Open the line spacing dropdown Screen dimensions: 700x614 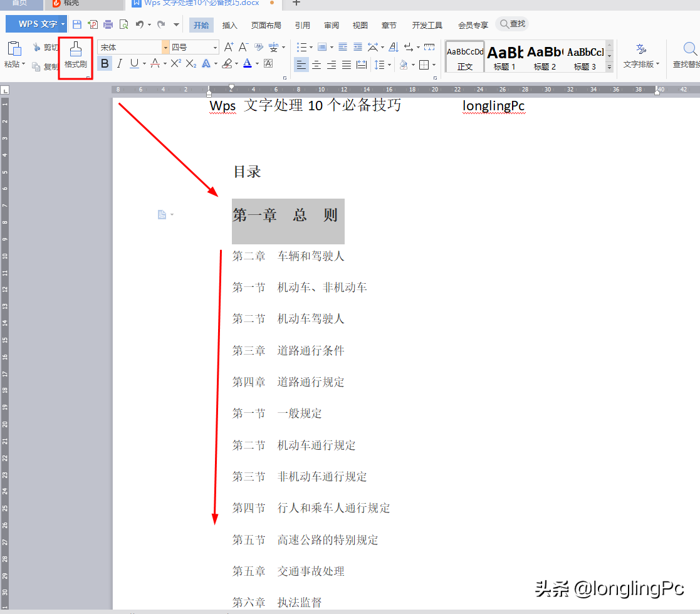(x=390, y=65)
